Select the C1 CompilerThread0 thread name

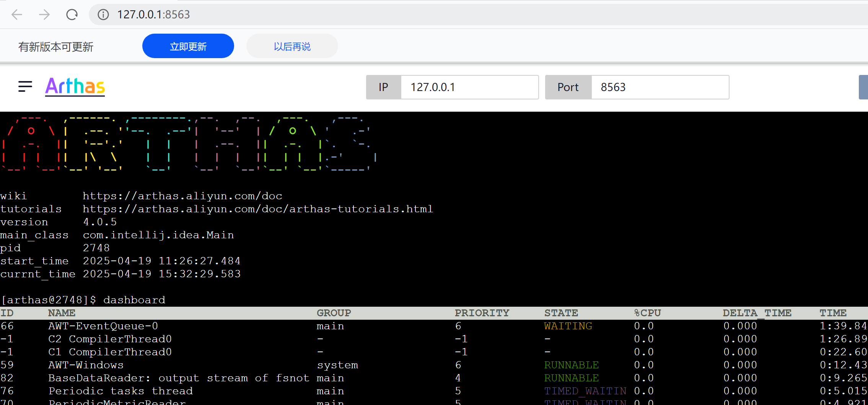pos(110,352)
